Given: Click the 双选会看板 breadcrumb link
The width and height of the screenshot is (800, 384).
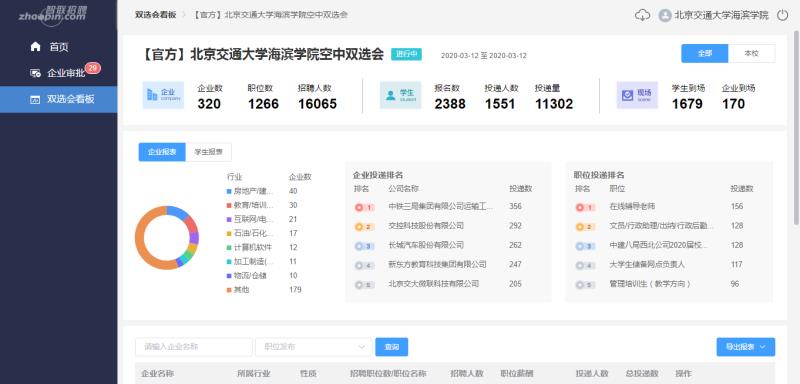Looking at the screenshot, I should 155,15.
